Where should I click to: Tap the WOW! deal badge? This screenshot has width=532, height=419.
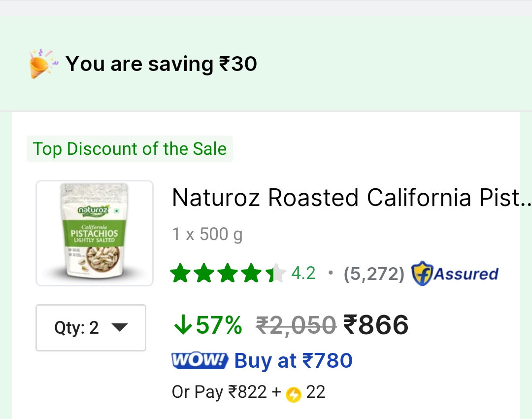click(199, 361)
